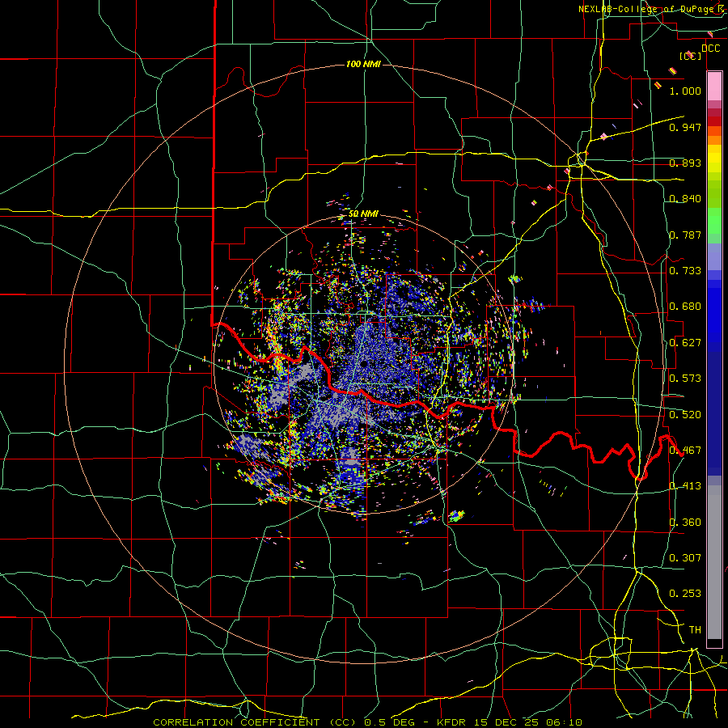728x728 pixels.
Task: Click the 0.307 legend value
Action: [685, 558]
